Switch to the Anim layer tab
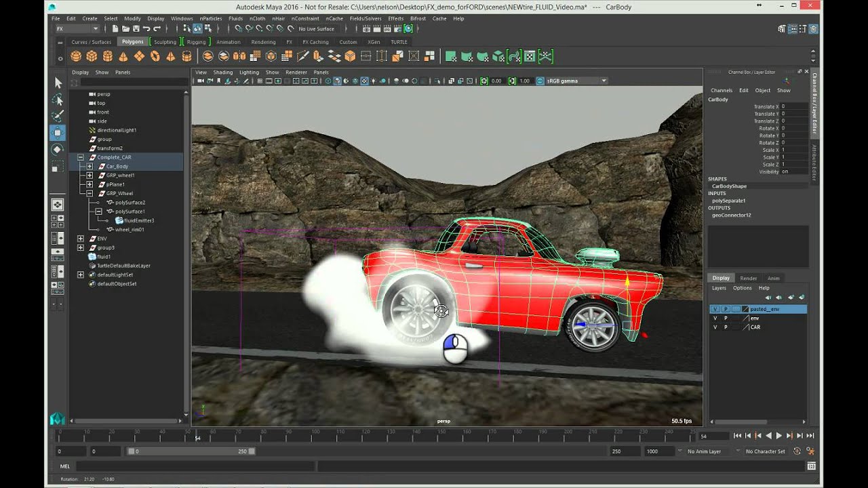Screen dimensions: 868x488 pos(773,278)
